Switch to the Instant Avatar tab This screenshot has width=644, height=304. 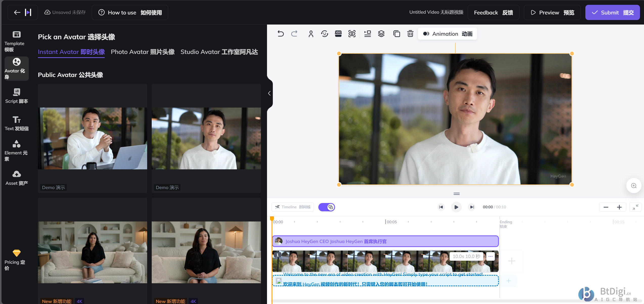click(71, 52)
